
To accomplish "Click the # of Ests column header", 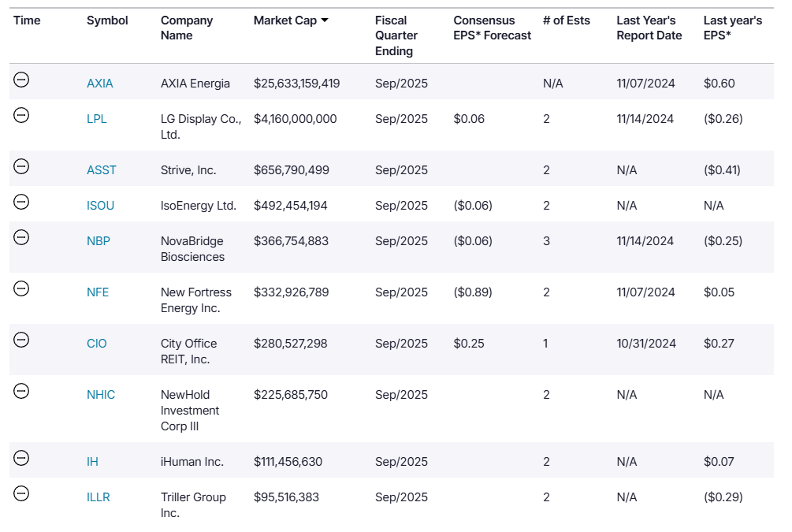I will pyautogui.click(x=567, y=20).
